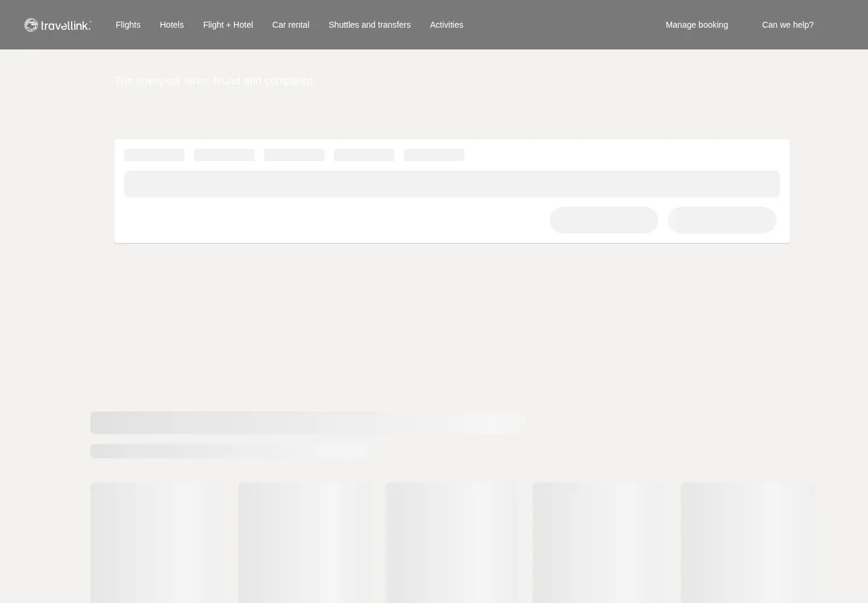Open Manage booking
868x603 pixels.
(697, 25)
